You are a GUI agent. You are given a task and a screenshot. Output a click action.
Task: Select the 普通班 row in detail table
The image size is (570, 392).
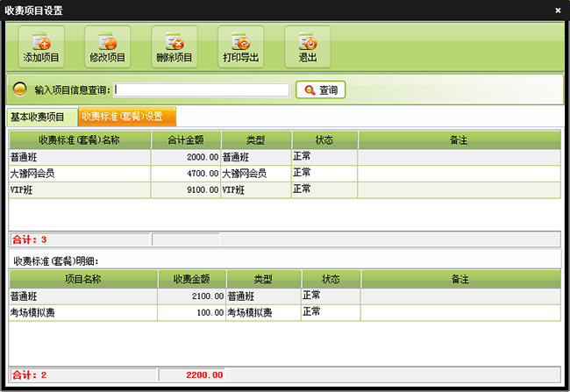(x=83, y=296)
